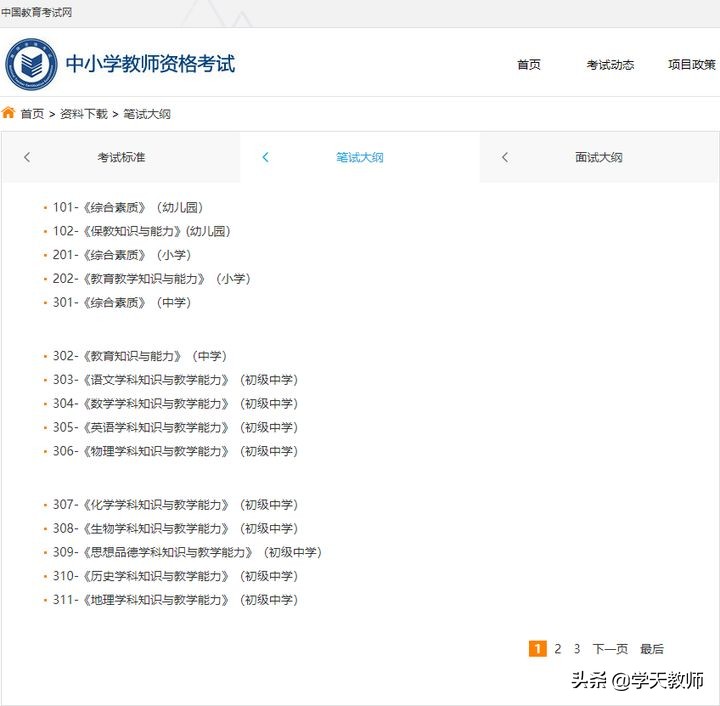Open 考试动态 in top navigation
This screenshot has width=720, height=706.
(610, 65)
